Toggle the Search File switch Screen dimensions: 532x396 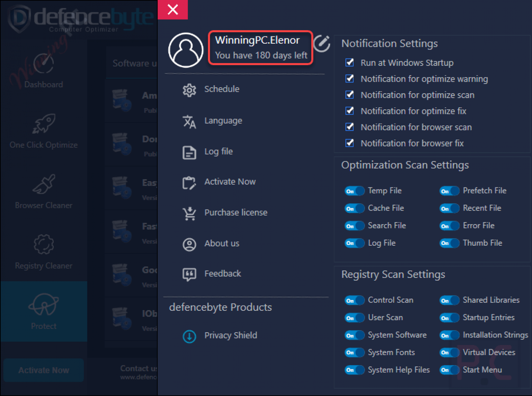click(x=354, y=226)
